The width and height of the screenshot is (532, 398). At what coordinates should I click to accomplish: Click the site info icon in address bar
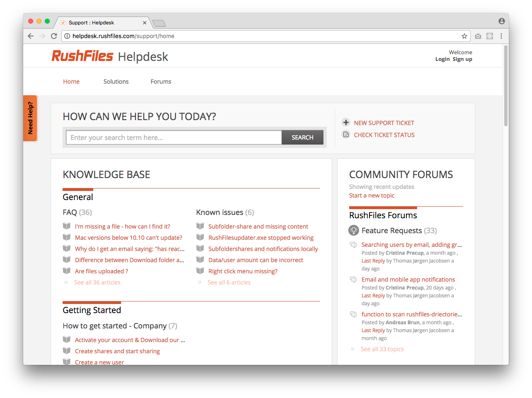tap(67, 36)
